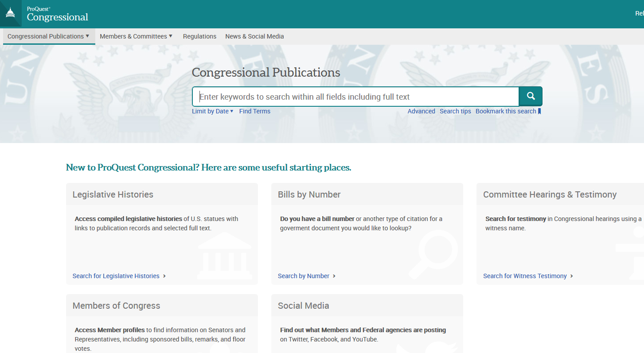Open the Advanced search page
This screenshot has width=644, height=353.
[x=421, y=111]
